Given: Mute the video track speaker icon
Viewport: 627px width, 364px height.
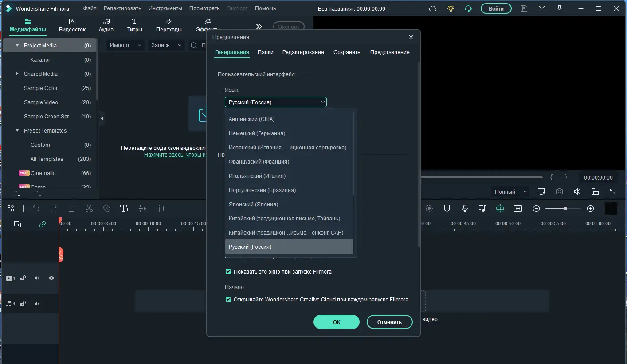Looking at the screenshot, I should coord(37,278).
